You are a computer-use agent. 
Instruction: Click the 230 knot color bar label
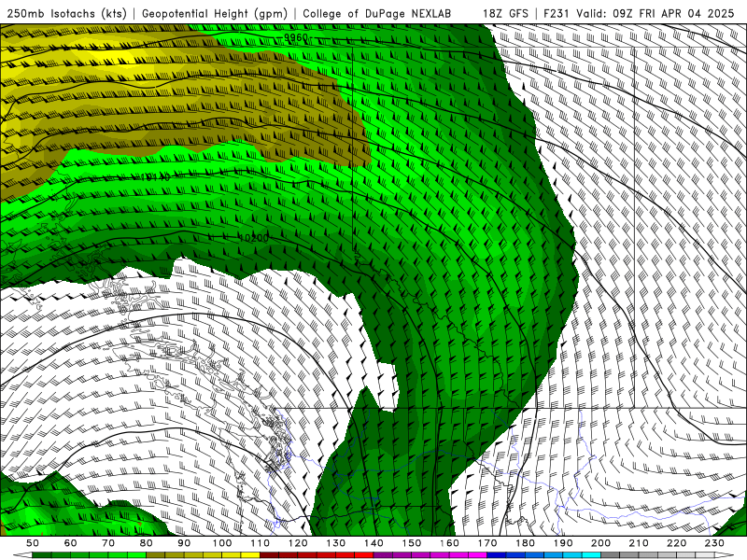714,543
